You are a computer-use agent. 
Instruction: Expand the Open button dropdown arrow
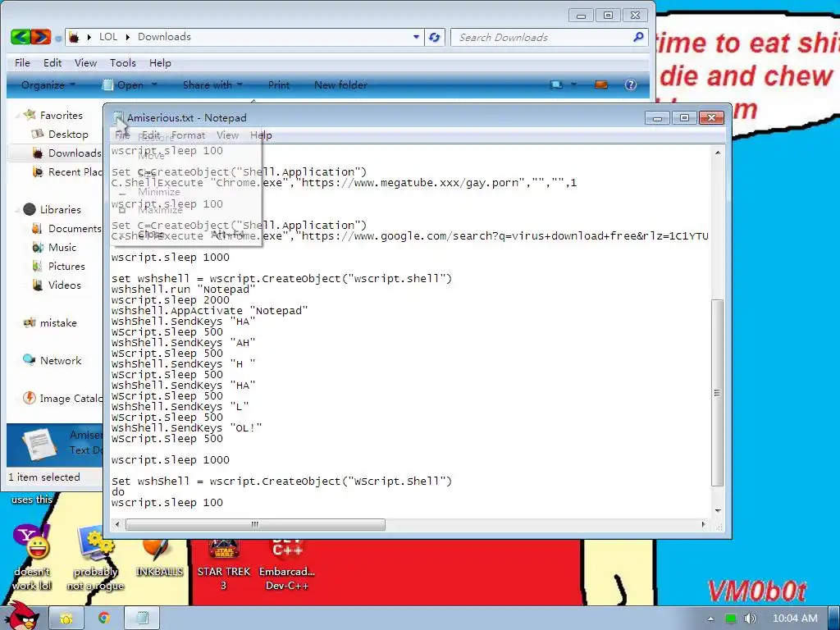[x=154, y=84]
